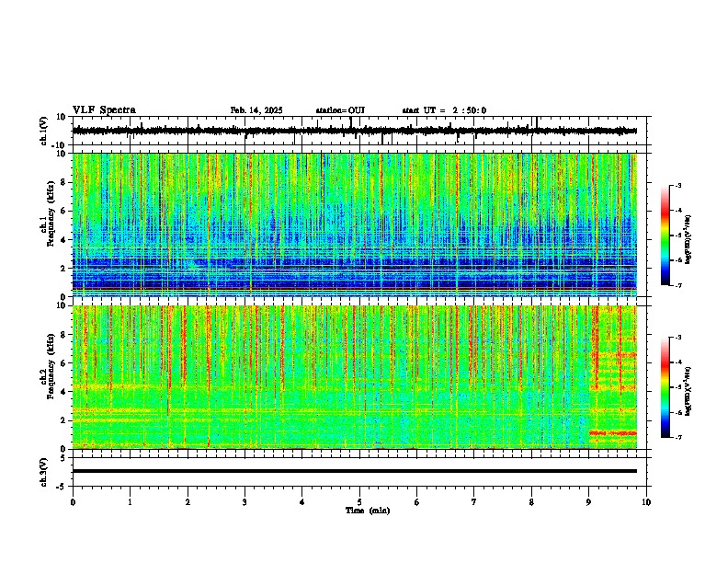The width and height of the screenshot is (728, 563).
Task: Select the date text "Feb. 14, 2025"
Action: tap(256, 110)
